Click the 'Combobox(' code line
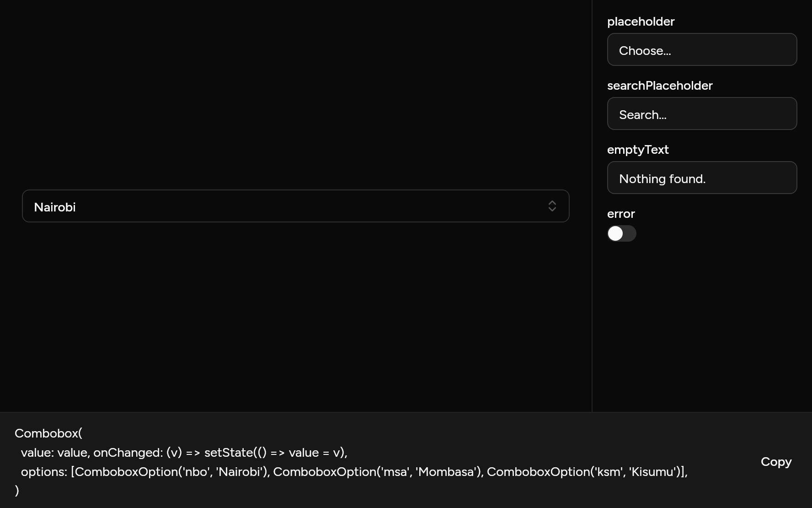This screenshot has height=508, width=812. pyautogui.click(x=48, y=433)
